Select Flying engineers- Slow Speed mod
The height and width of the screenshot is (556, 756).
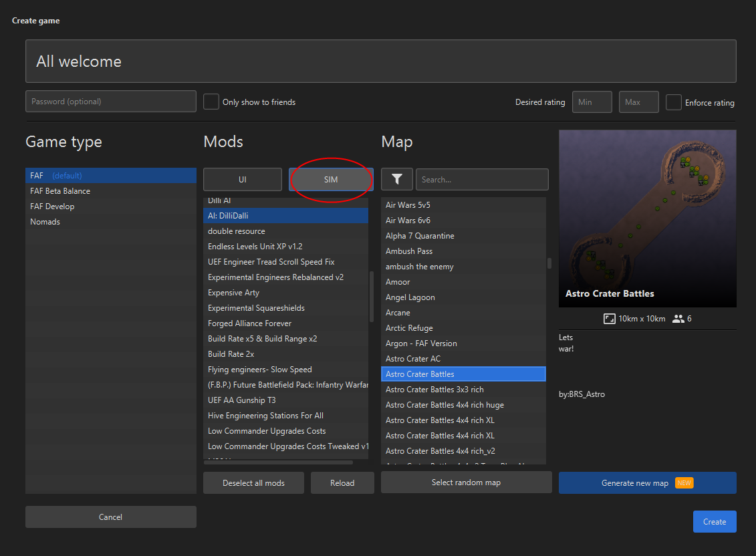(x=285, y=370)
